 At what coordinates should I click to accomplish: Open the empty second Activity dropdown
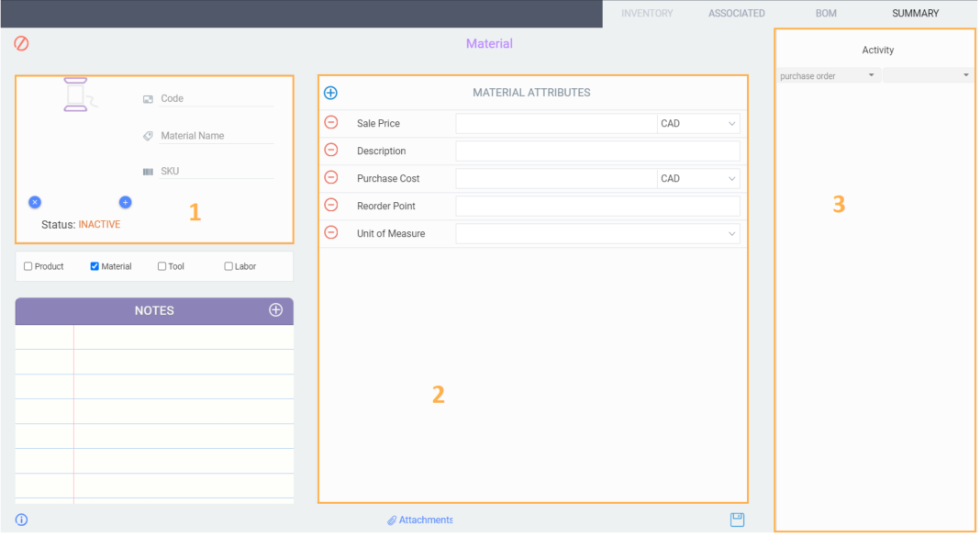(x=928, y=75)
